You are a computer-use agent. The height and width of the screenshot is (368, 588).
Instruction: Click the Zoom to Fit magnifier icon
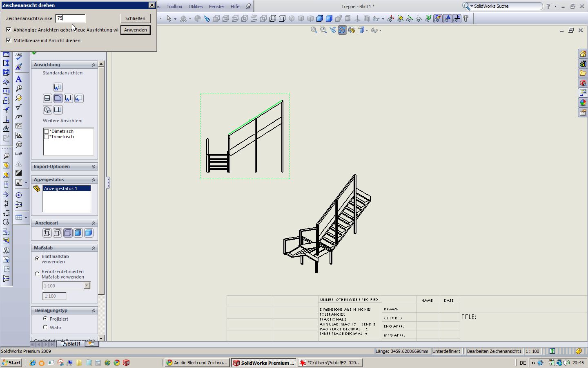pyautogui.click(x=314, y=30)
